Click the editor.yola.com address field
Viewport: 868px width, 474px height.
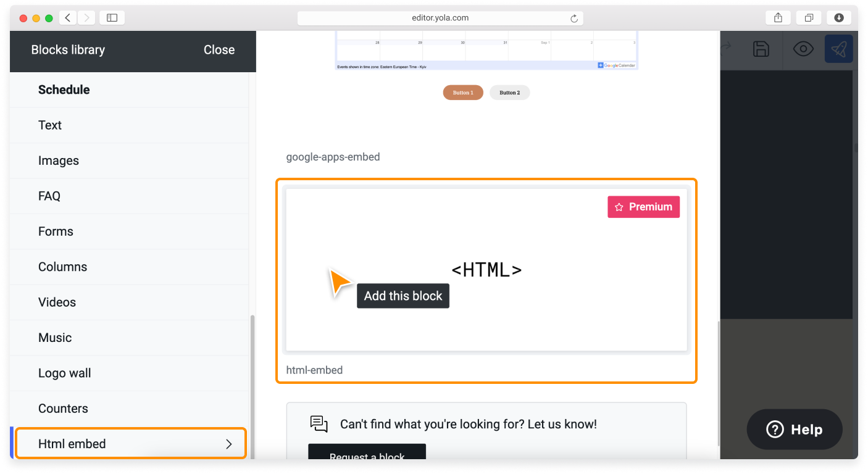point(440,17)
